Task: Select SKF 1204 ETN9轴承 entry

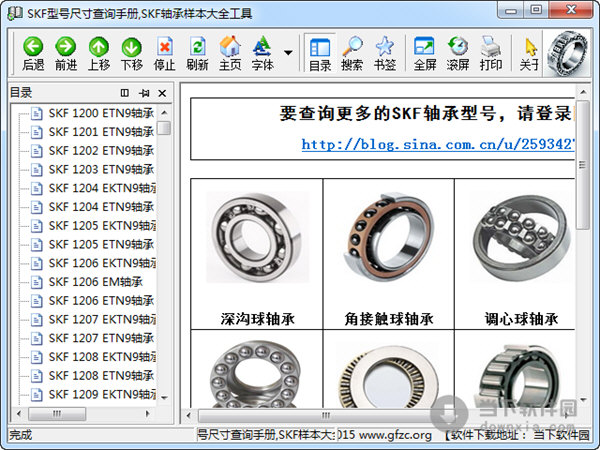Action: click(101, 207)
